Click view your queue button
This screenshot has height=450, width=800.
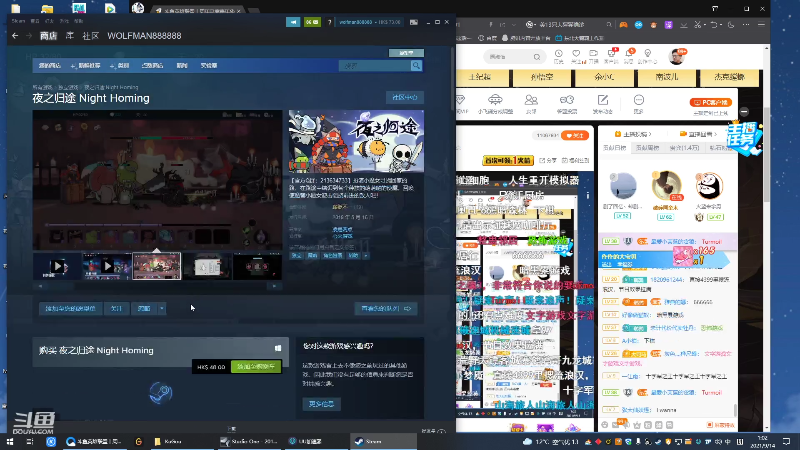tap(386, 308)
